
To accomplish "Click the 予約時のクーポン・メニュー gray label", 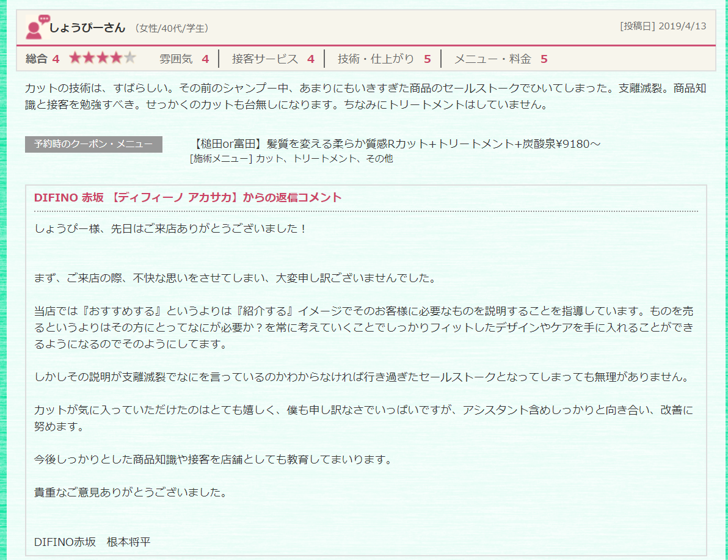I will 93,144.
